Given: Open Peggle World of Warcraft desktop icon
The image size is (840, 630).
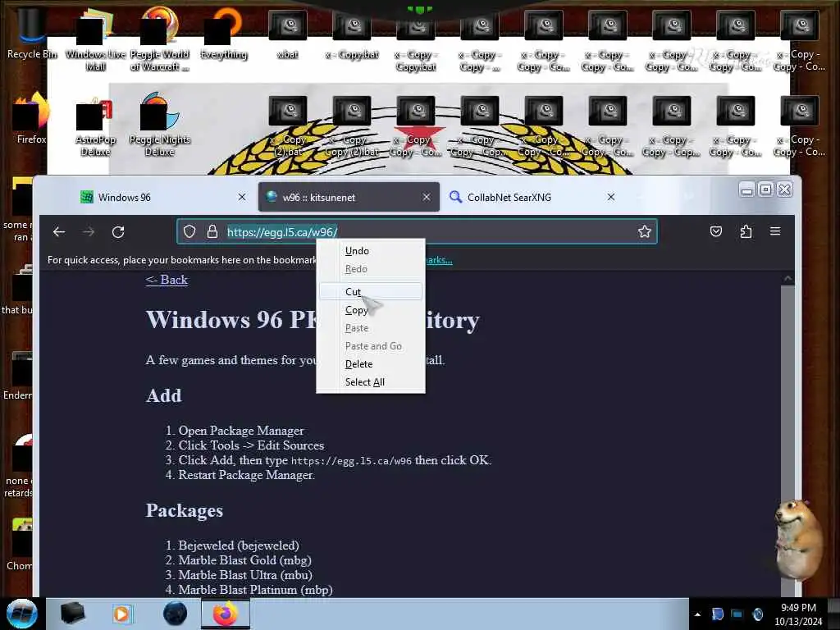Looking at the screenshot, I should coord(159,40).
